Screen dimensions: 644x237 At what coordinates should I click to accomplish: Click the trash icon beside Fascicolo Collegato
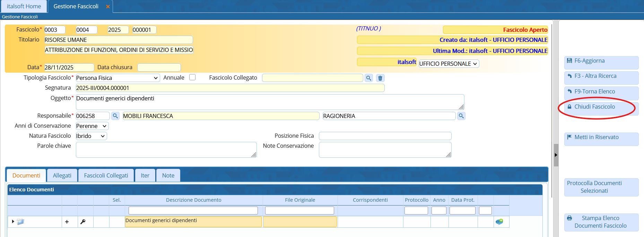click(380, 78)
